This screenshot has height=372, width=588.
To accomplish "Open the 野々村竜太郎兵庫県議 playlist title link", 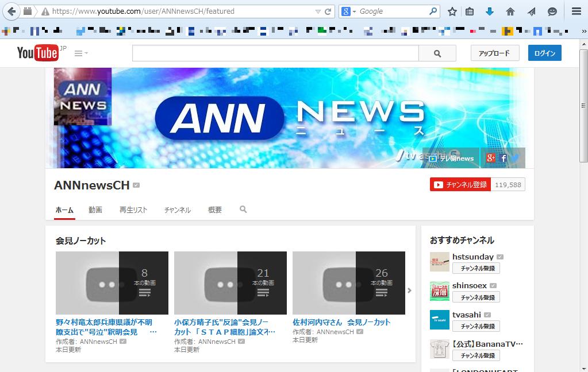I will click(106, 327).
